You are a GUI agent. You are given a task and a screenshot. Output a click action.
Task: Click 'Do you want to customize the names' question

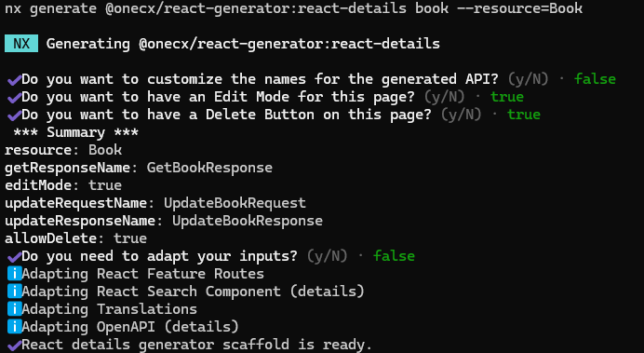(260, 79)
